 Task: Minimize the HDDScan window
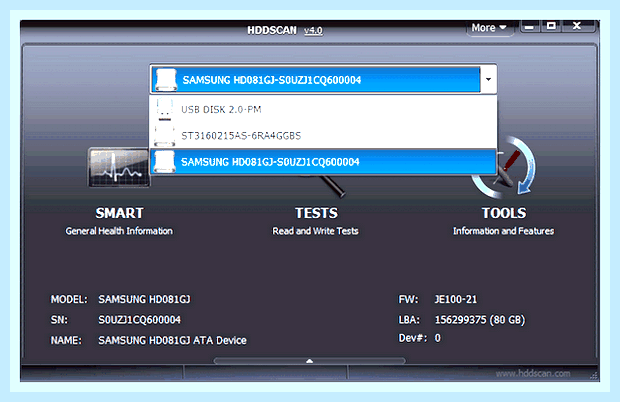click(530, 27)
